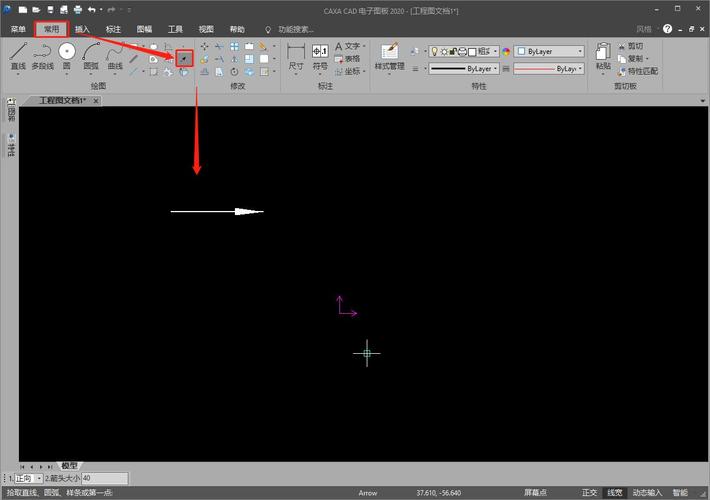710x500 pixels.
Task: Click the coordinate readout 37.610, -56.640
Action: [439, 493]
